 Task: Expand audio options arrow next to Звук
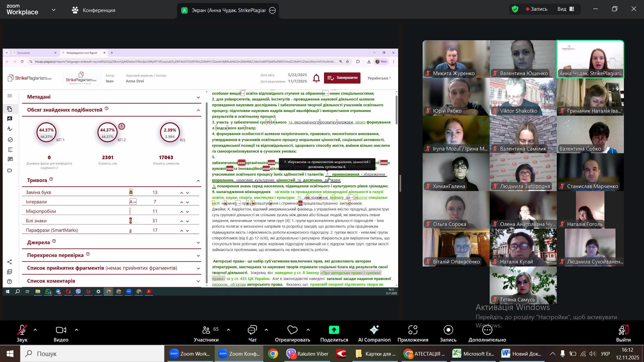[x=35, y=330]
